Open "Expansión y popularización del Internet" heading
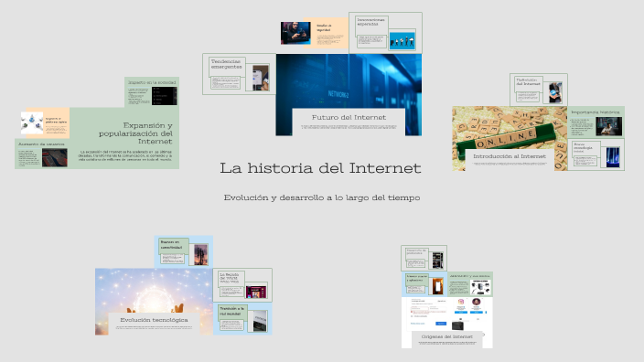 pyautogui.click(x=135, y=133)
